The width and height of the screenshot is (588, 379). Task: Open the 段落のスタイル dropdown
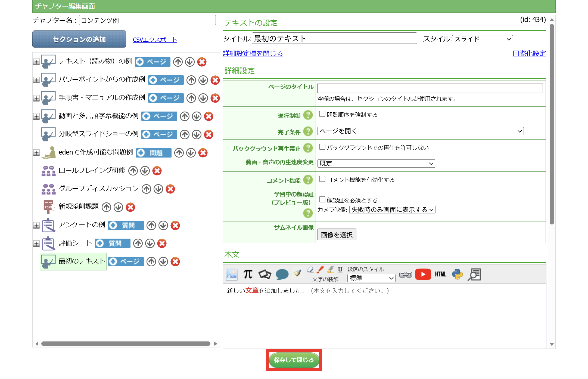[371, 278]
